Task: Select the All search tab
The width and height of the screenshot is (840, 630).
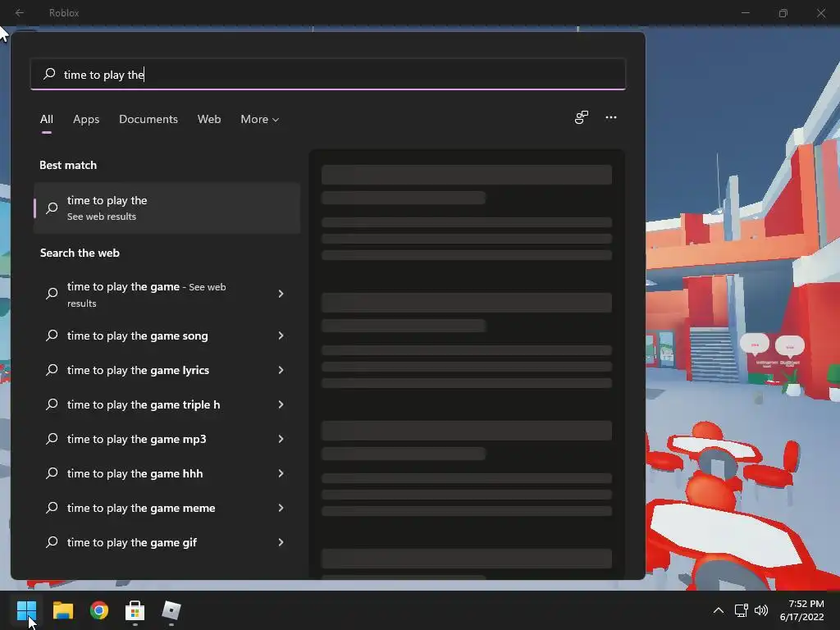Action: (x=47, y=120)
